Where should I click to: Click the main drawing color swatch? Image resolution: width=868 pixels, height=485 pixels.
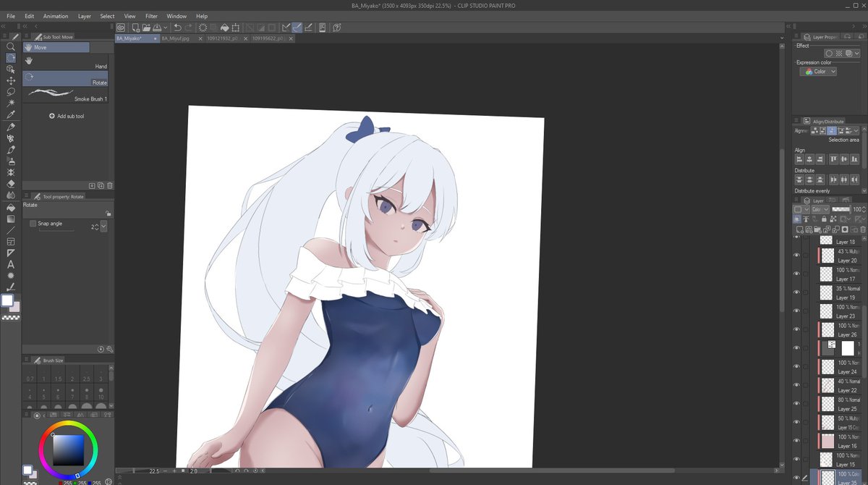click(x=7, y=300)
